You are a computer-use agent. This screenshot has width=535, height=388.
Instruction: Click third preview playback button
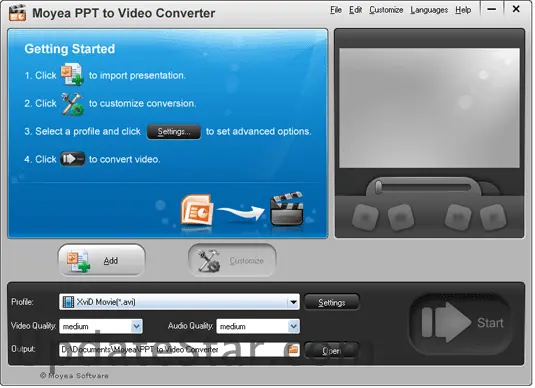point(458,217)
